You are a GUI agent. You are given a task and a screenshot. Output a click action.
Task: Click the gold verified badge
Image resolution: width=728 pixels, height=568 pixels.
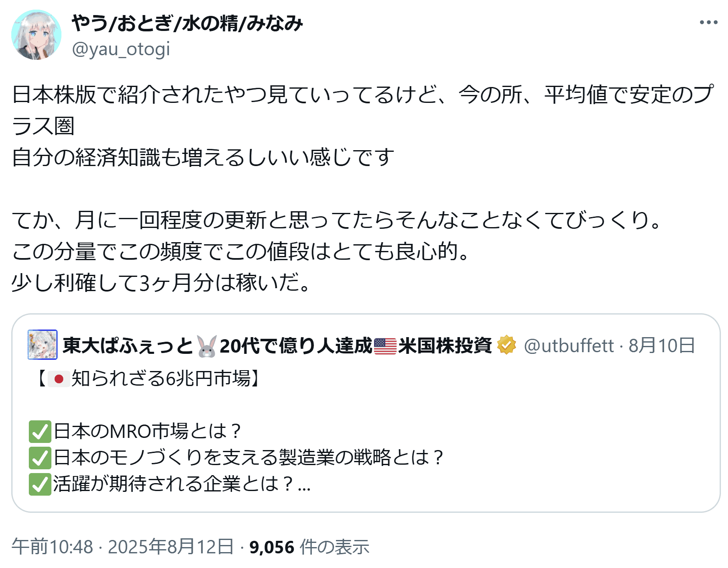[506, 345]
